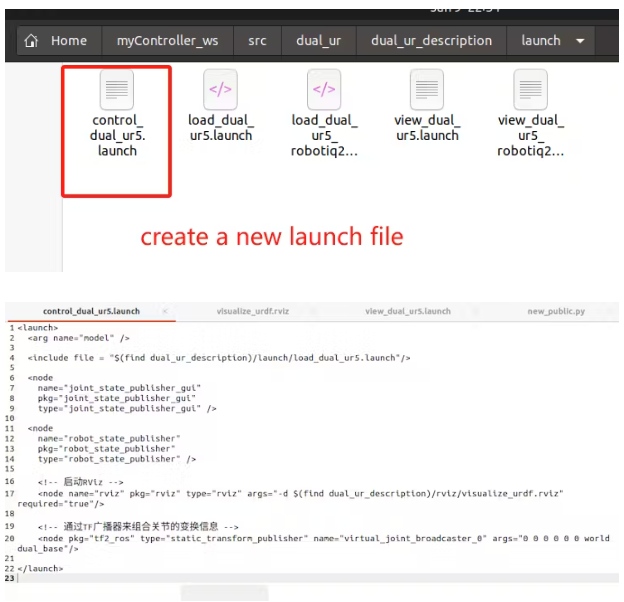The width and height of the screenshot is (624, 602).
Task: Go to dual_ur_description in the path bar
Action: [431, 41]
